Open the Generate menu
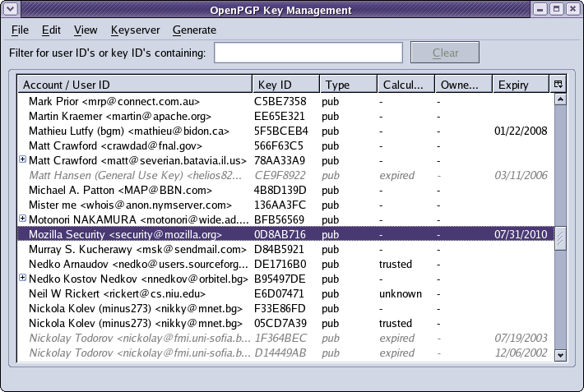The image size is (584, 392). [194, 30]
